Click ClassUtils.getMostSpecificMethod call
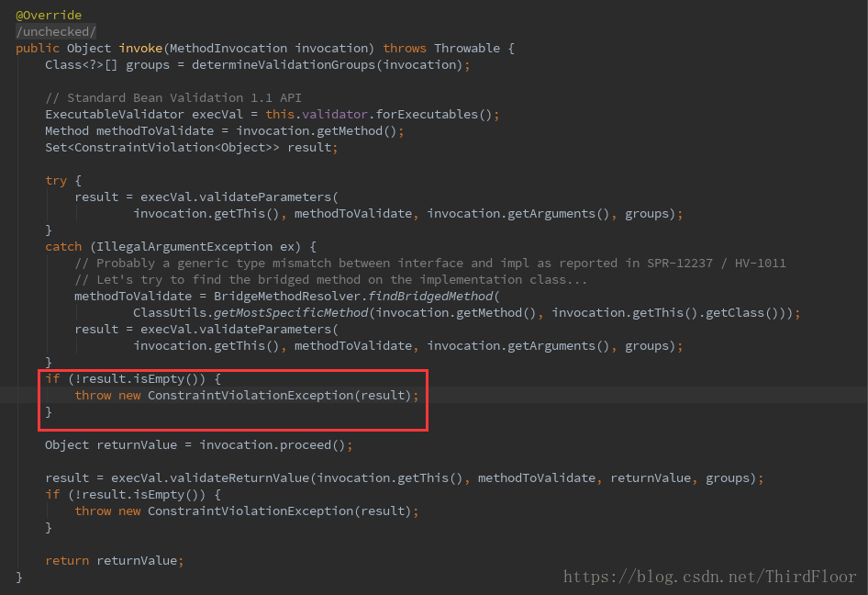Screen dimensions: 868x595 [x=466, y=313]
